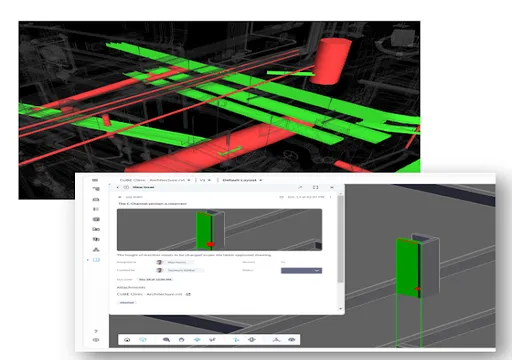Screen dimensions: 512x360
Task: Click the due date value chip
Action: point(155,279)
